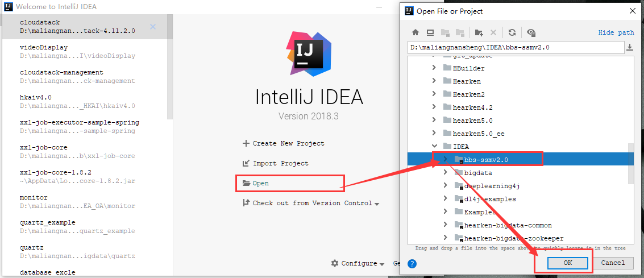Screen dimensions: 644x278
Task: Click the blue help question icon
Action: (413, 263)
